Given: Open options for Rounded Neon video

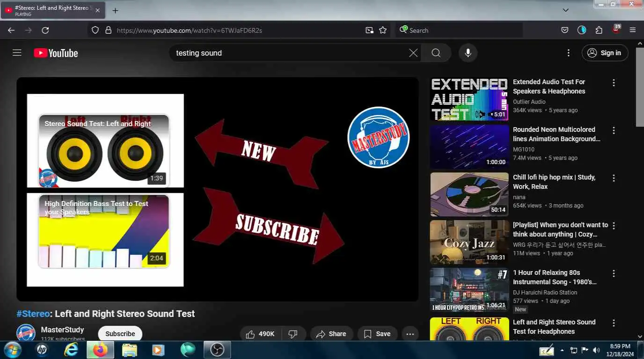Looking at the screenshot, I should 614,130.
